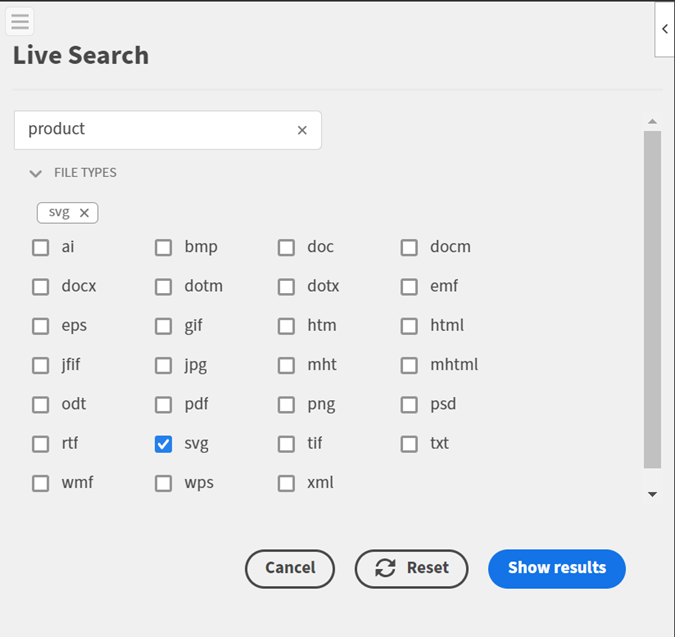The height and width of the screenshot is (637, 675).
Task: Select the png checkbox
Action: 286,405
